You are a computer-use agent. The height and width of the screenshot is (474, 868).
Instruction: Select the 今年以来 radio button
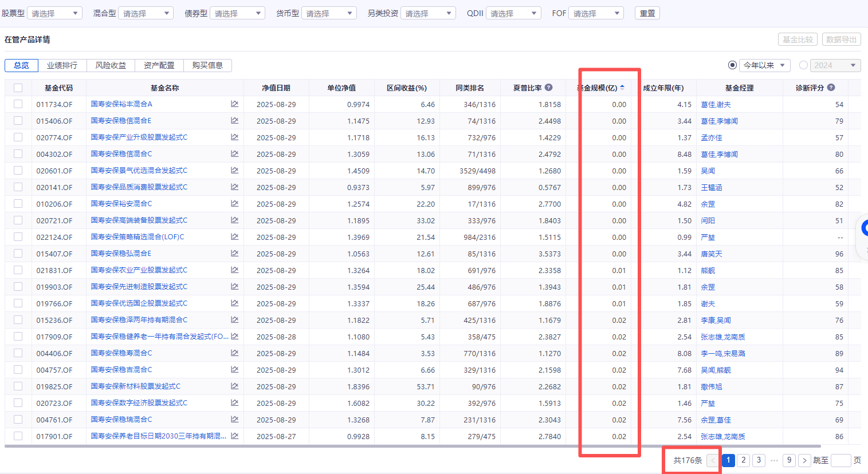[x=732, y=65]
